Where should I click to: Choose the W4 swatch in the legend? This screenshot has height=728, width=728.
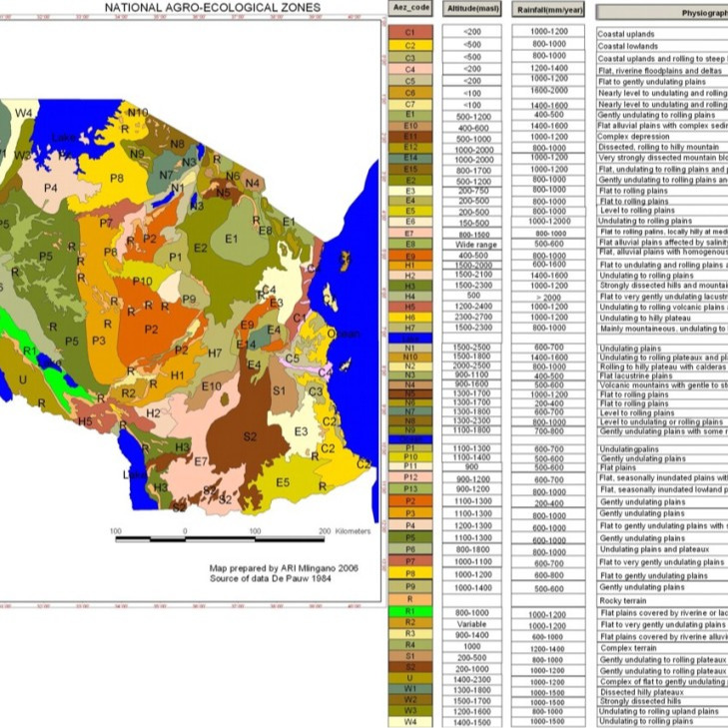pyautogui.click(x=410, y=721)
